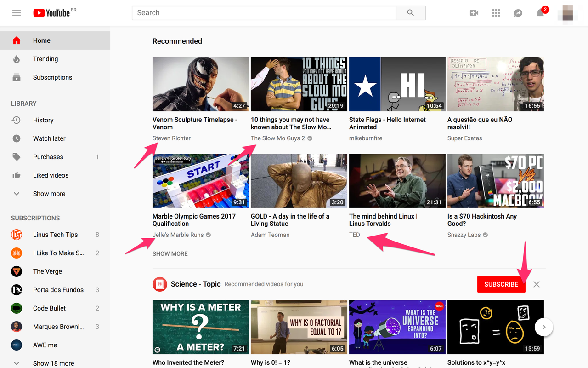Open Marques Brownl... channel avatar
The width and height of the screenshot is (588, 368).
17,327
